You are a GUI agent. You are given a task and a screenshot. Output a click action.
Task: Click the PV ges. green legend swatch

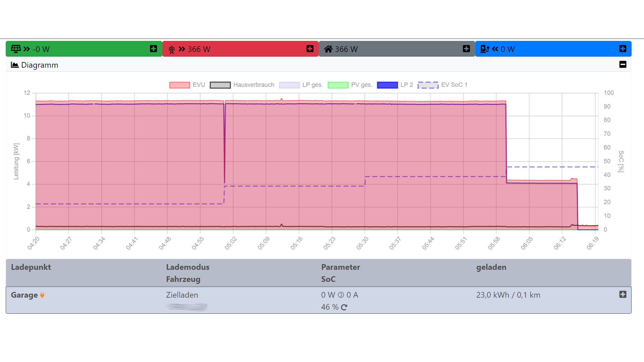click(x=338, y=85)
